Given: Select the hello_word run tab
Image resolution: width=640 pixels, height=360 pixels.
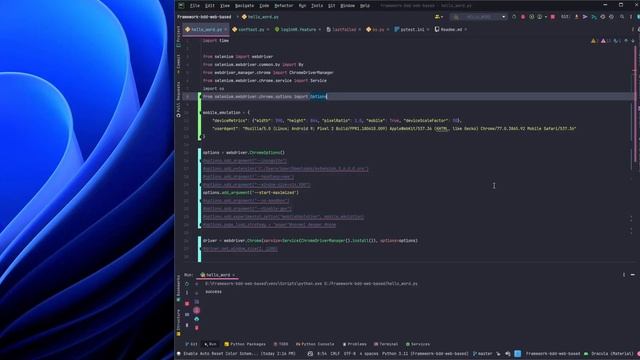Looking at the screenshot, I should coord(218,275).
